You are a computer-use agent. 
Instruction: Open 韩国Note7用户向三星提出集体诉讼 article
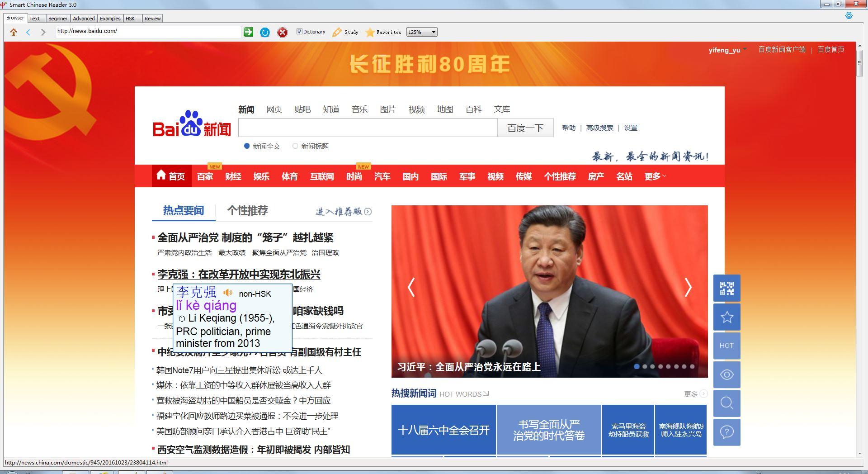pos(239,370)
